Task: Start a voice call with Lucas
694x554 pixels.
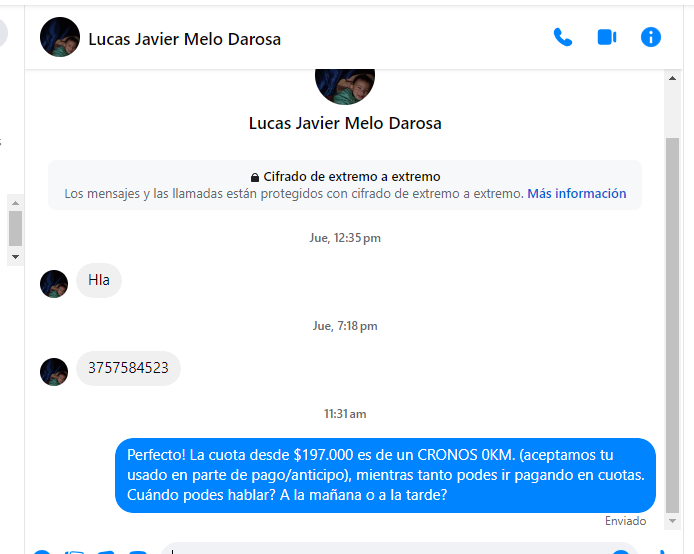Action: pos(563,37)
